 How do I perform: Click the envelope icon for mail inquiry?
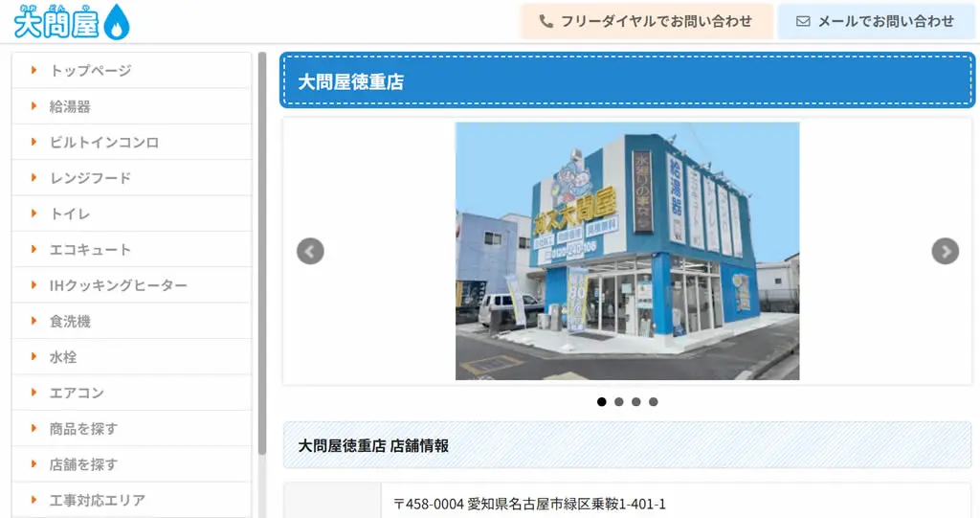(x=803, y=21)
